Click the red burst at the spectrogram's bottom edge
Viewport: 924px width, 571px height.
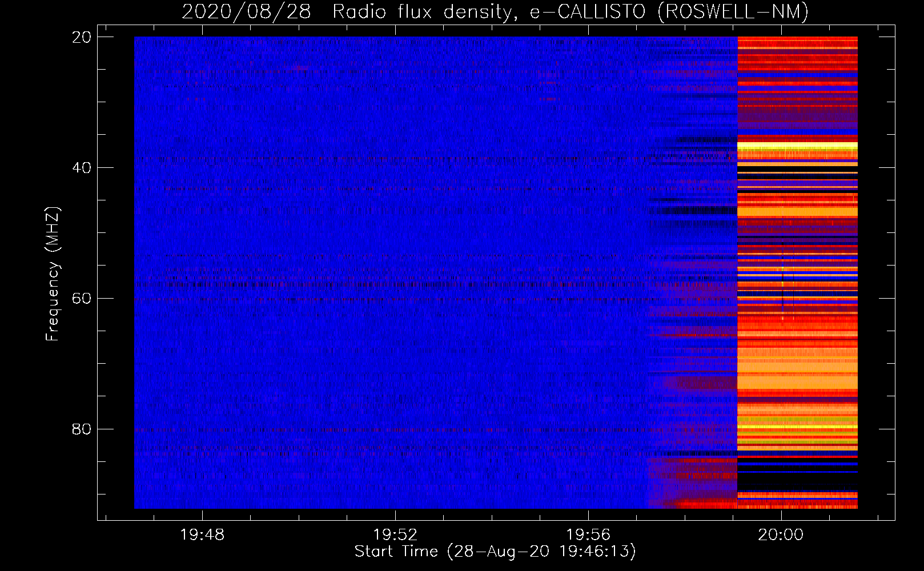705,505
